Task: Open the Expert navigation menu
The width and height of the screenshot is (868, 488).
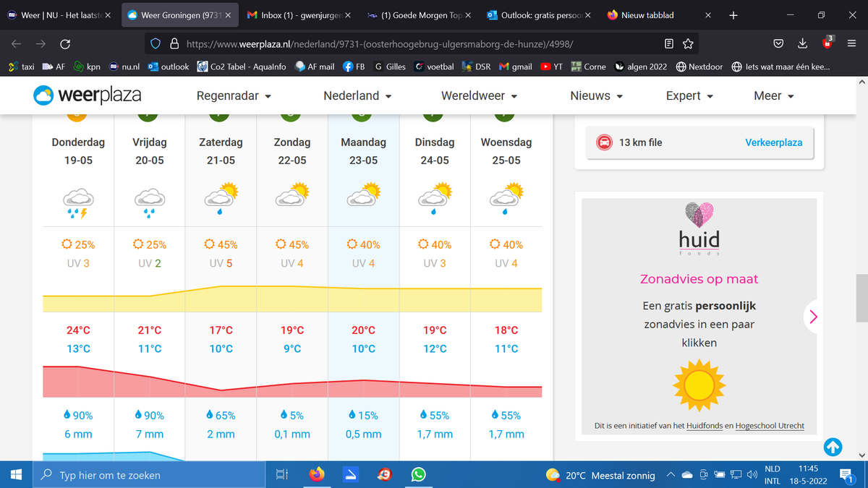Action: tap(689, 95)
